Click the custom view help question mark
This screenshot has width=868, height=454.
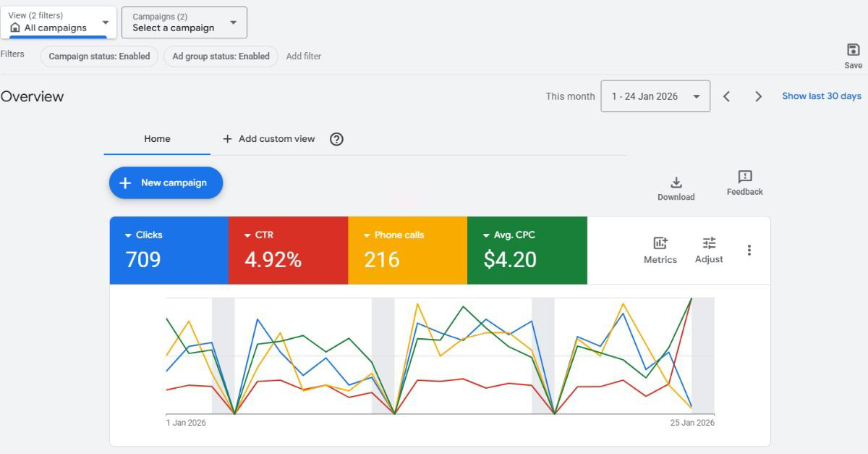(336, 139)
